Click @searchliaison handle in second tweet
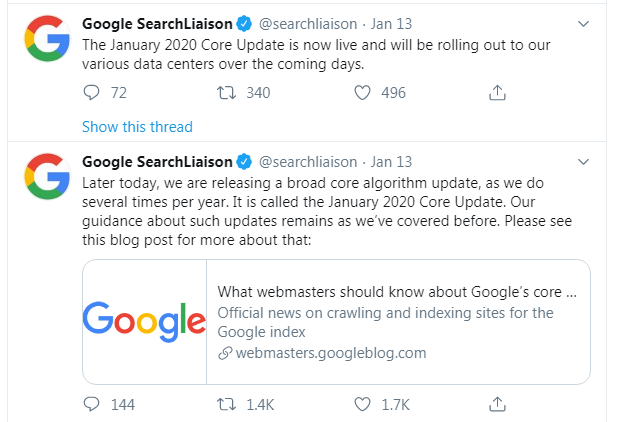 (x=308, y=160)
